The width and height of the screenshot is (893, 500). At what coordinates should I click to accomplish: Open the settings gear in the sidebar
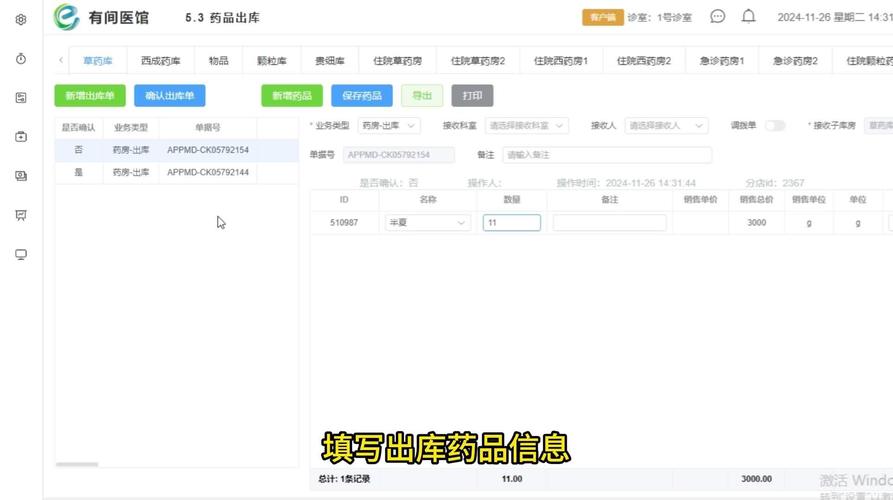[x=21, y=19]
